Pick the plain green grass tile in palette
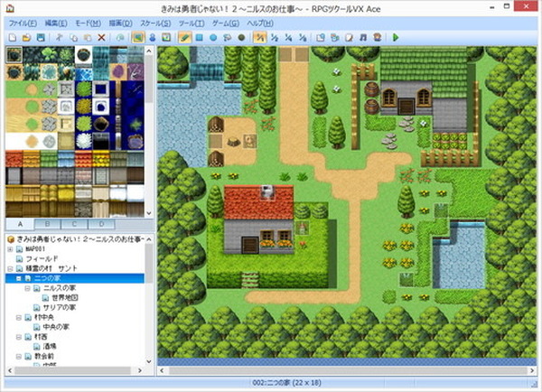Viewport: 542px width, 392px height. pos(14,89)
